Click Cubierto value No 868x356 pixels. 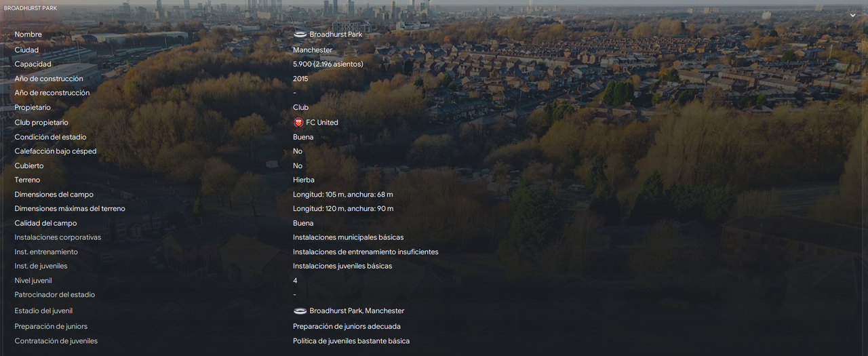tap(298, 165)
